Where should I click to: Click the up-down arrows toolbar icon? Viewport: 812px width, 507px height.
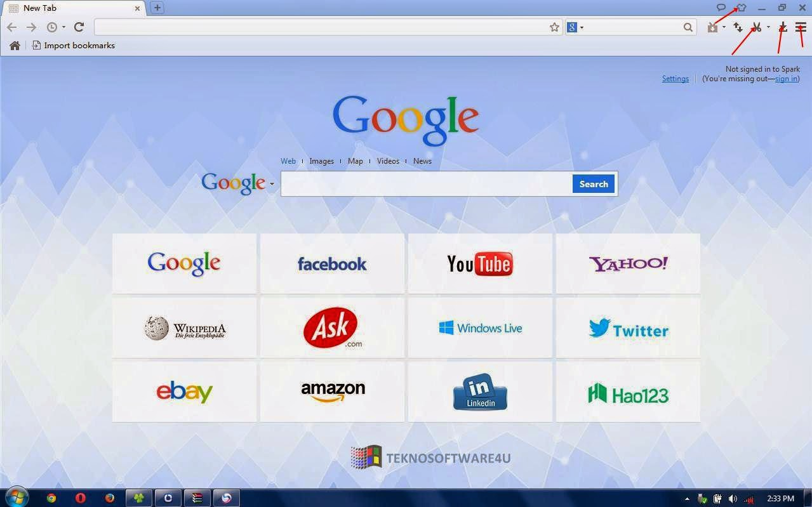(738, 27)
